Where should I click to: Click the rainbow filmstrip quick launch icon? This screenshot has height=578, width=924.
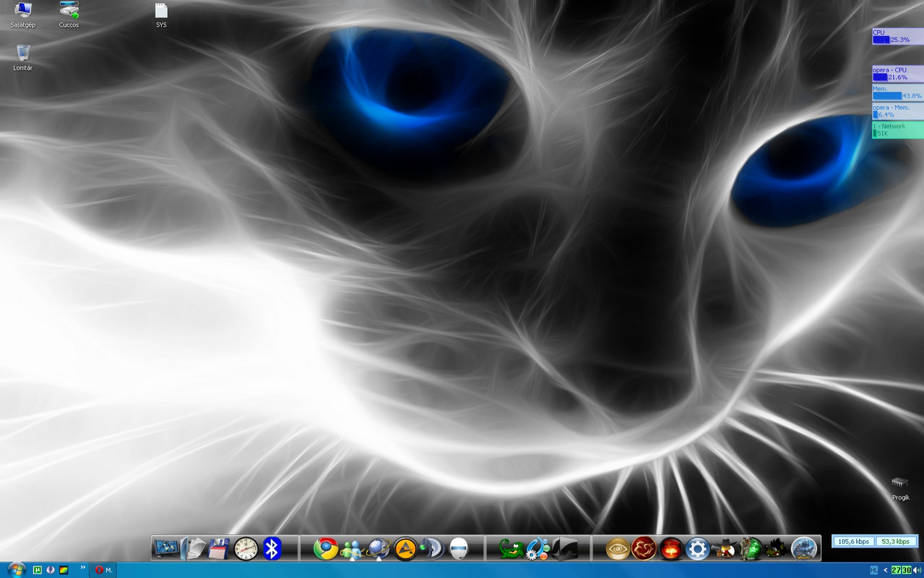[x=64, y=570]
